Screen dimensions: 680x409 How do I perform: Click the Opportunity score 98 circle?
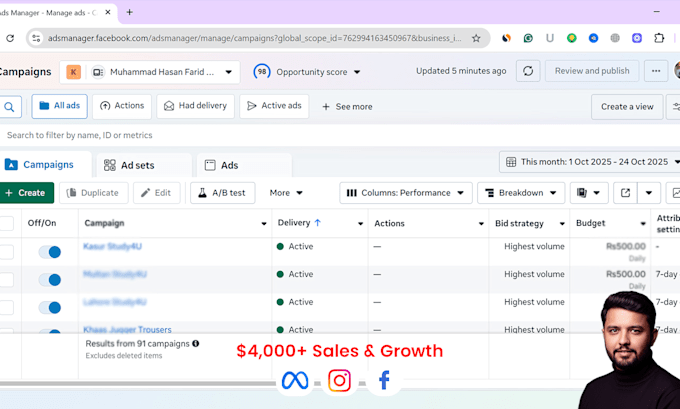click(x=262, y=72)
